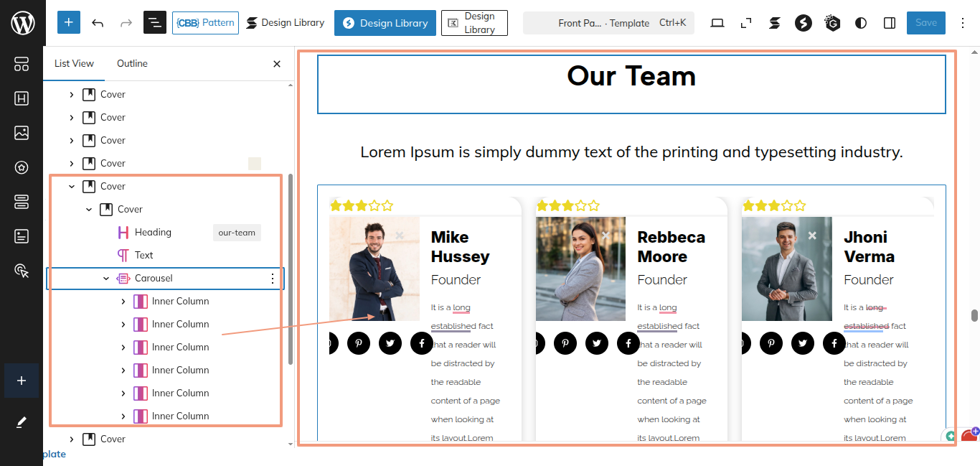The width and height of the screenshot is (980, 466).
Task: Expand the first Inner Column under Carousel
Action: [123, 302]
